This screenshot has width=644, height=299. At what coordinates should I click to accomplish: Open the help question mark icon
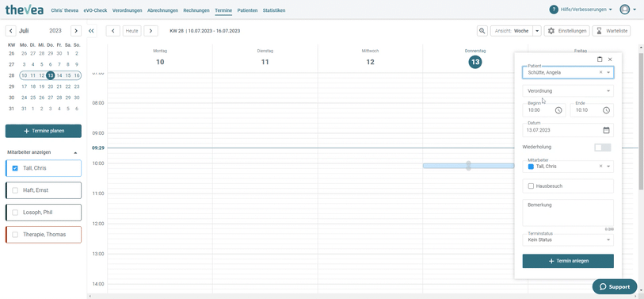pos(554,10)
